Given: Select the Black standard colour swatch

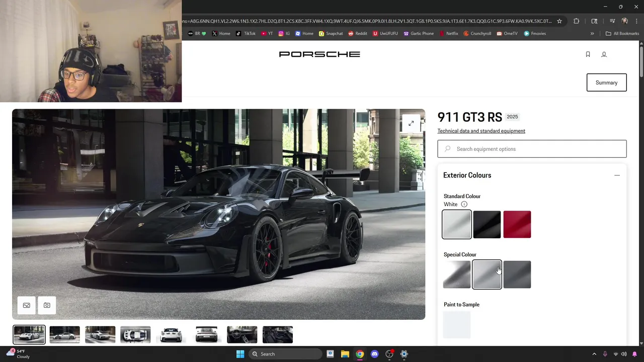Looking at the screenshot, I should click(x=487, y=224).
